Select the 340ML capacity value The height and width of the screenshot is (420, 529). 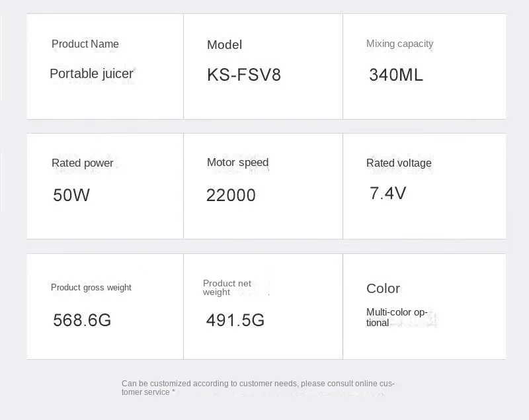click(x=395, y=75)
